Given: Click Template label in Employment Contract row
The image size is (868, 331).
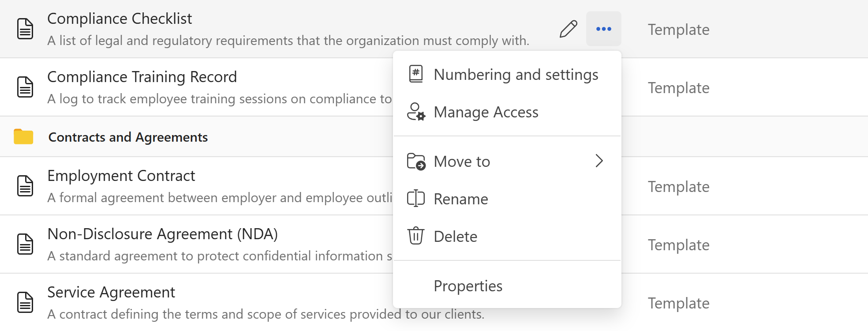Looking at the screenshot, I should pyautogui.click(x=678, y=187).
